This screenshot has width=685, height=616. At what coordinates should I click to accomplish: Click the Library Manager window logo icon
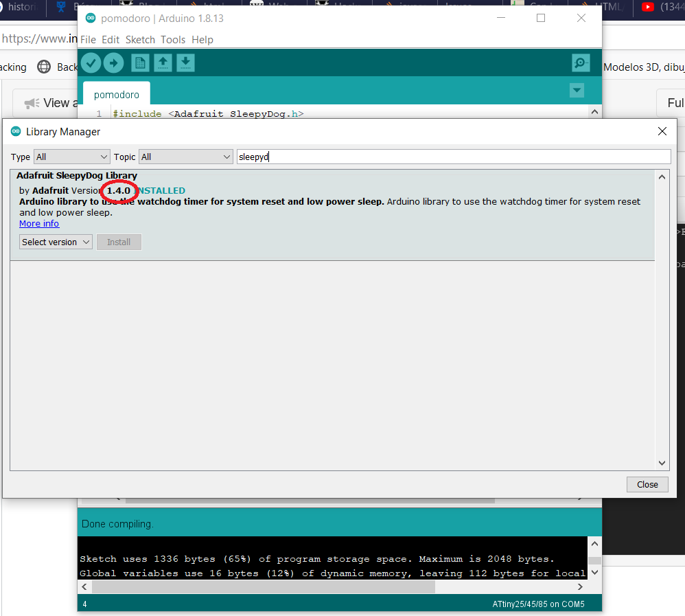16,131
